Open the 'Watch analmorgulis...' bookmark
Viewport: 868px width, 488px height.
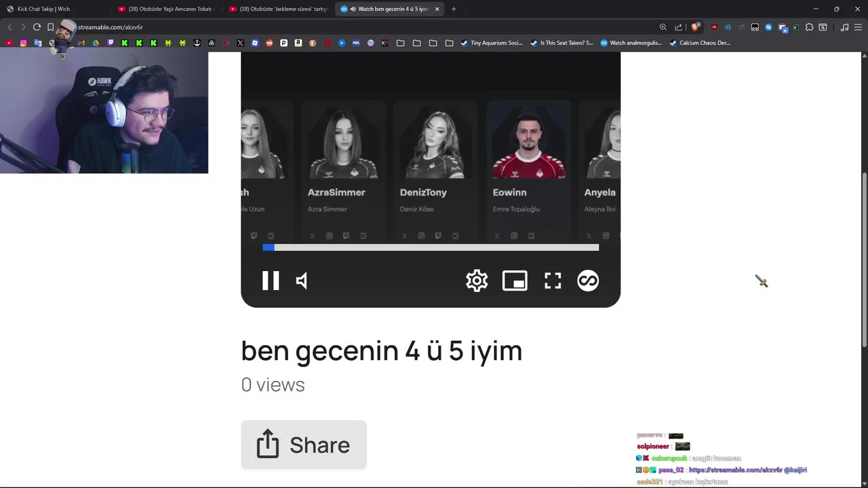pos(631,43)
